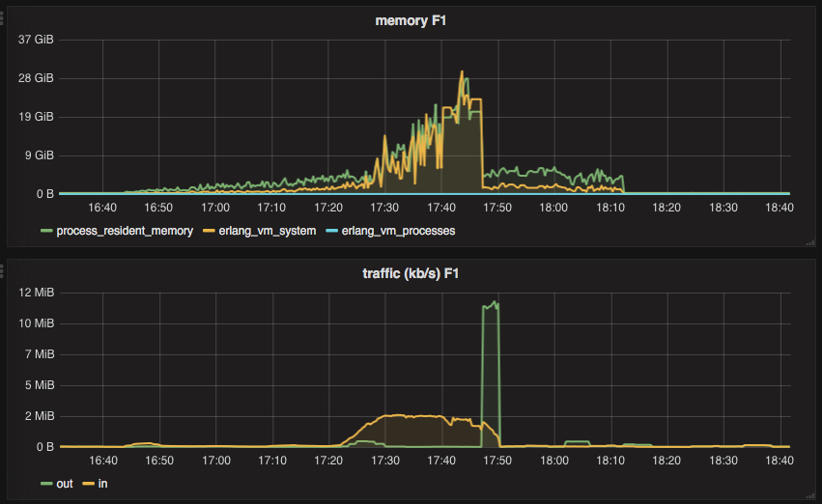Screen dimensions: 822x504
Task: Click the 17:30 time label on memory graph
Action: [384, 208]
